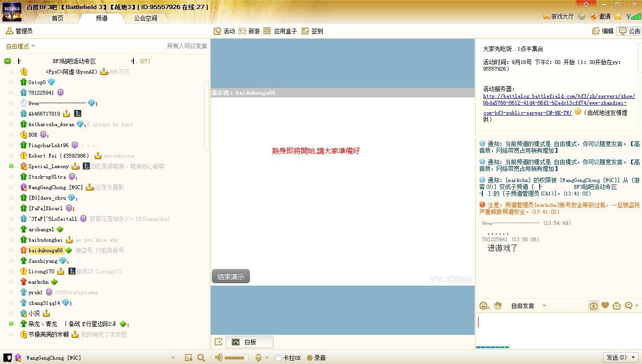
Task: Click the mic status dot for 枭龙丶青龙
Action: (x=11, y=324)
